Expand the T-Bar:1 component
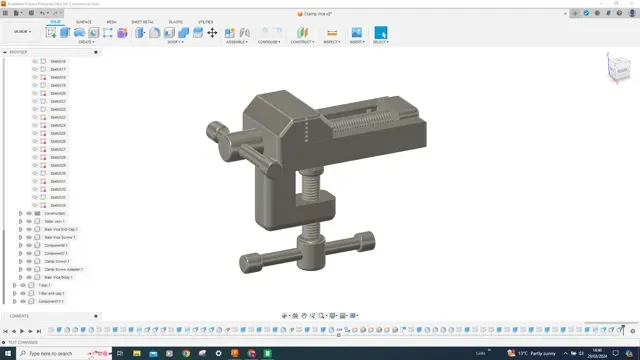 pos(15,285)
